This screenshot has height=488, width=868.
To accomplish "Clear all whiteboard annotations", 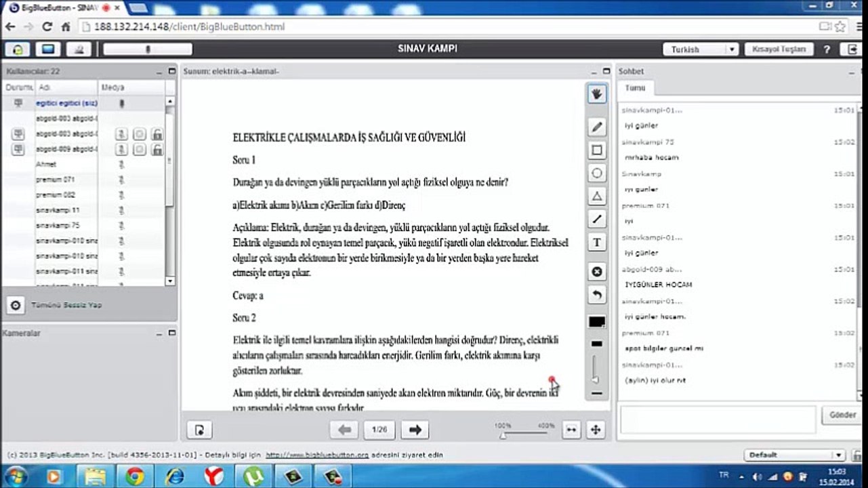I will click(x=596, y=272).
